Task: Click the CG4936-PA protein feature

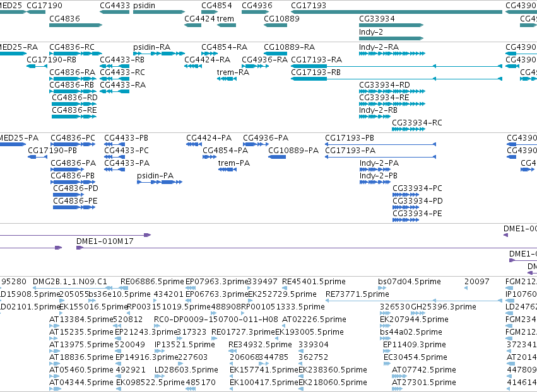Action: pyautogui.click(x=256, y=144)
